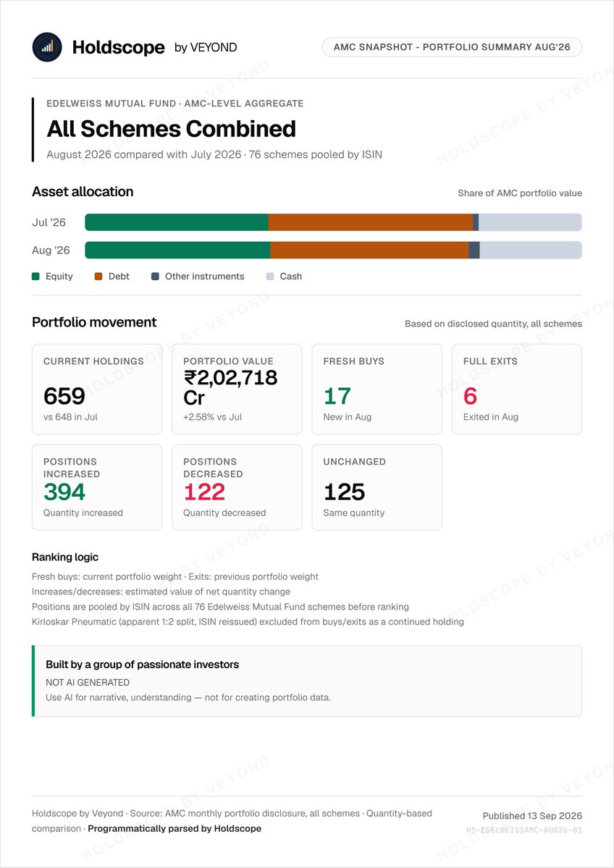Image resolution: width=614 pixels, height=868 pixels.
Task: Click the Kirloskar Pneumatic split note
Action: (248, 622)
